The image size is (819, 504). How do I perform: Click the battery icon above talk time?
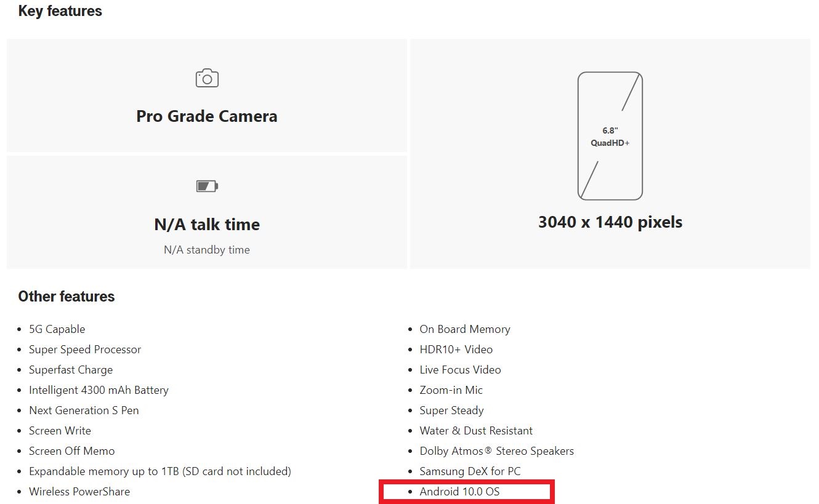(x=207, y=186)
